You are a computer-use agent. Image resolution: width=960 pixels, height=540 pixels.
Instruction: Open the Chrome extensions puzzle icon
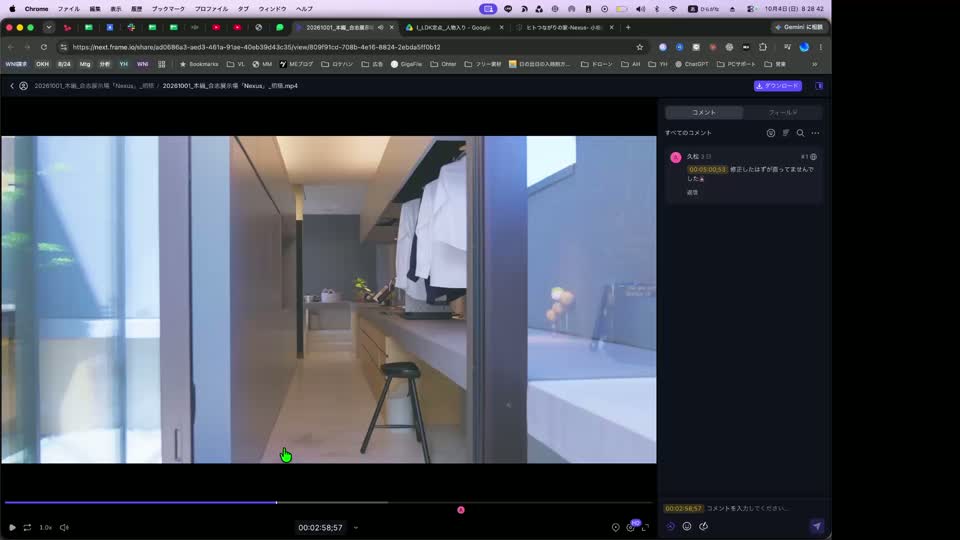point(763,47)
